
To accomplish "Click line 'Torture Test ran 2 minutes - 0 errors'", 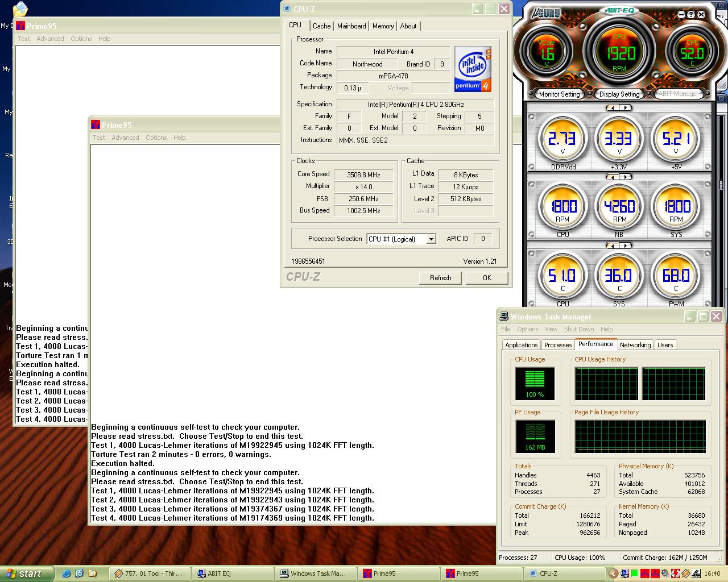I will 181,454.
